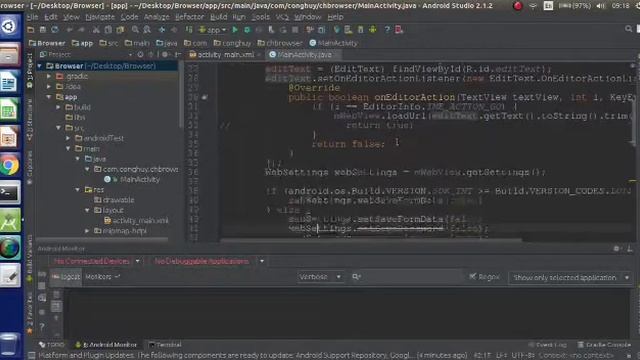Click the Forward navigation arrow icon
The image size is (640, 360).
click(x=174, y=30)
